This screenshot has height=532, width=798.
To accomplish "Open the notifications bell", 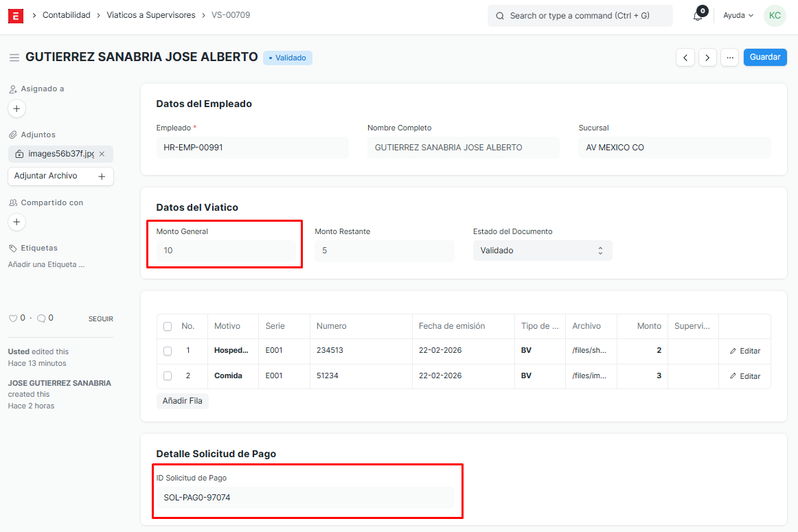I will point(698,16).
